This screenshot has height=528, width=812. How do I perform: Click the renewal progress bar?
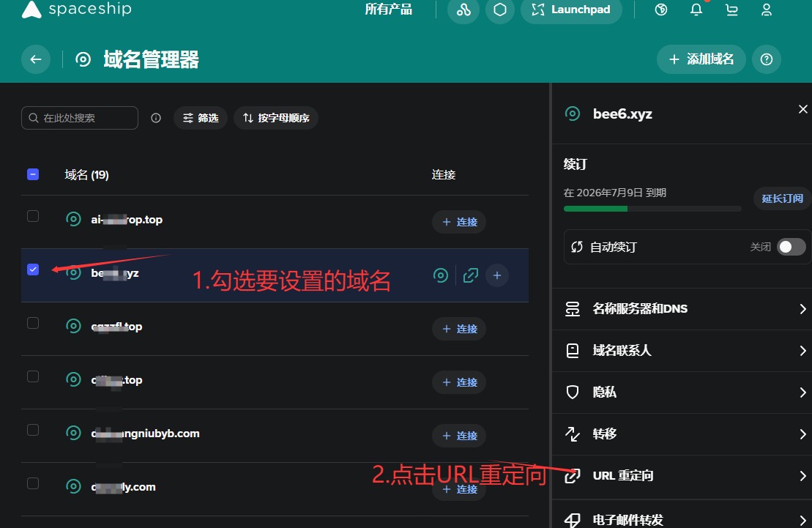(x=652, y=209)
